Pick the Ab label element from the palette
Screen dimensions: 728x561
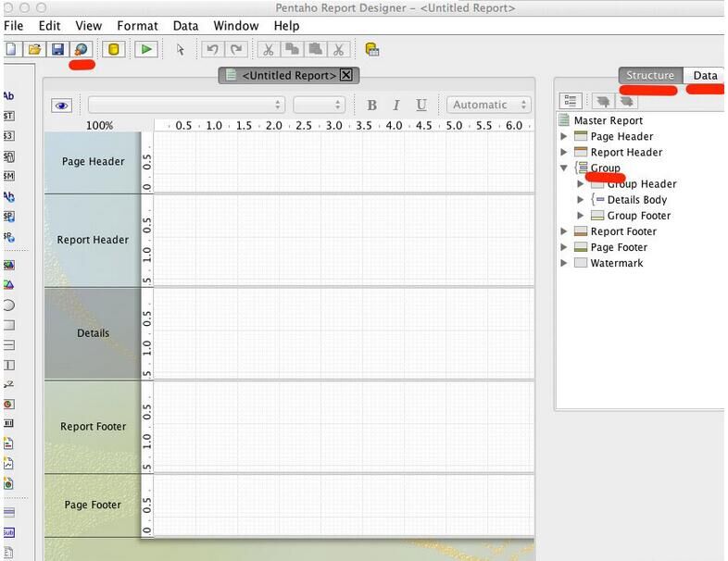[x=8, y=96]
